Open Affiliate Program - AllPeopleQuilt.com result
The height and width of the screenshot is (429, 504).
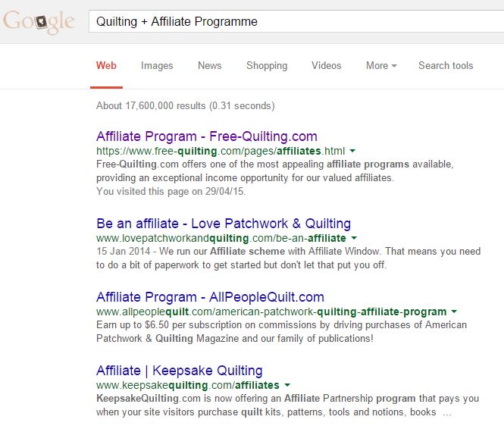210,297
